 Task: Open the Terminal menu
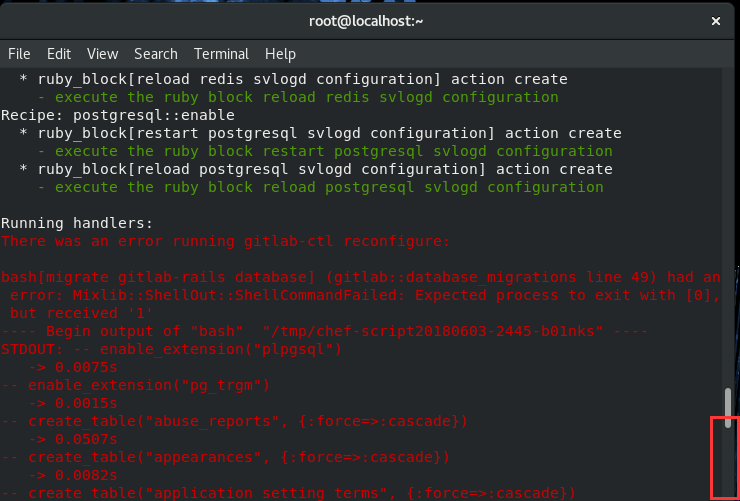[x=221, y=54]
